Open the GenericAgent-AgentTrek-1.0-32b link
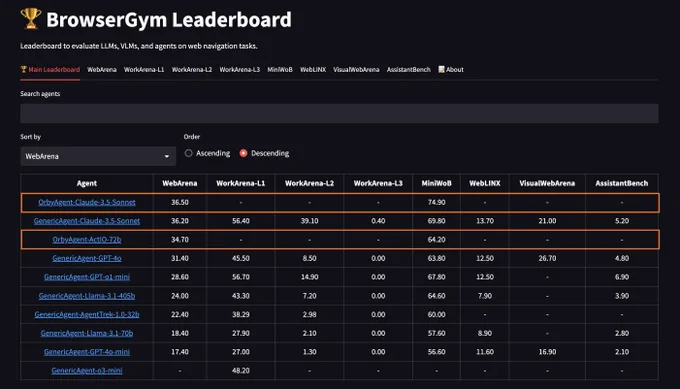Image resolution: width=680 pixels, height=389 pixels. click(87, 314)
